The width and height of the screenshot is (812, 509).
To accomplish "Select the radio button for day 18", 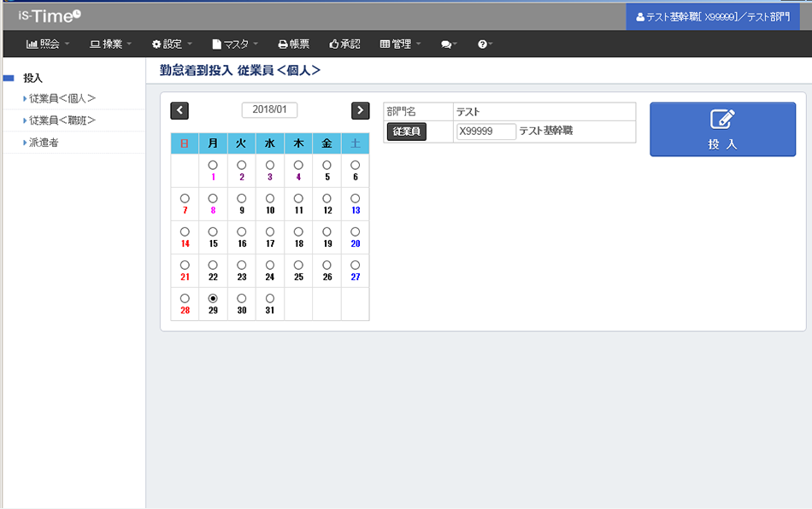I will tap(298, 232).
